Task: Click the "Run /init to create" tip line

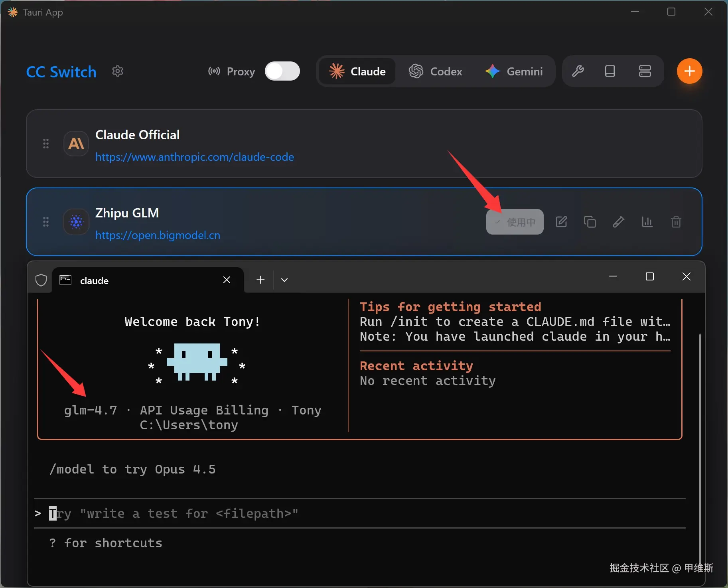Action: click(515, 322)
